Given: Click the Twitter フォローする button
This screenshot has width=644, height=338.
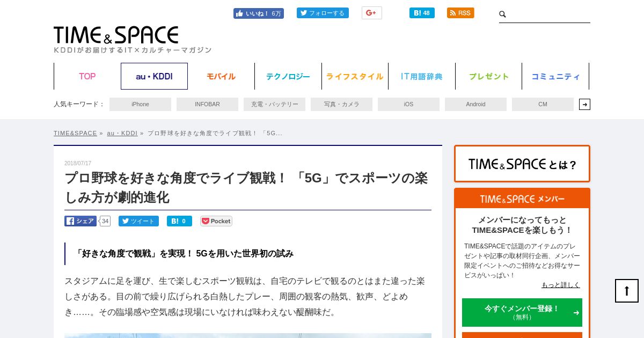Looking at the screenshot, I should click(x=323, y=13).
